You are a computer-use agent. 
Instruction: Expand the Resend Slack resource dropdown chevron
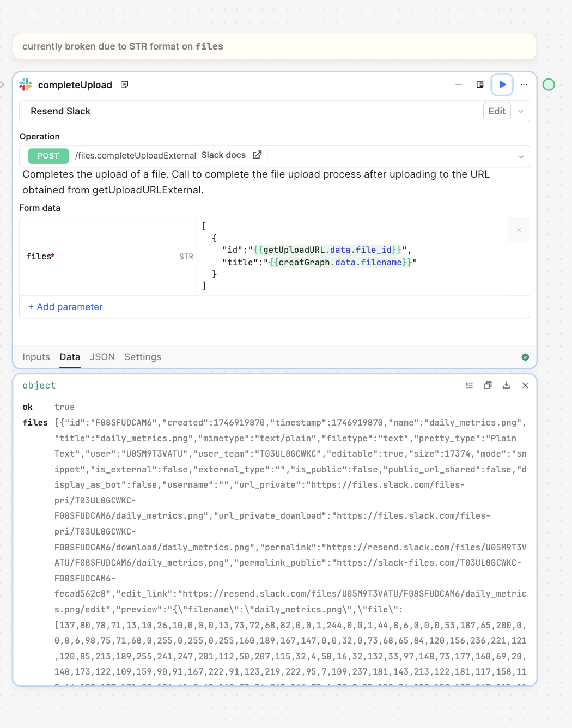click(521, 112)
